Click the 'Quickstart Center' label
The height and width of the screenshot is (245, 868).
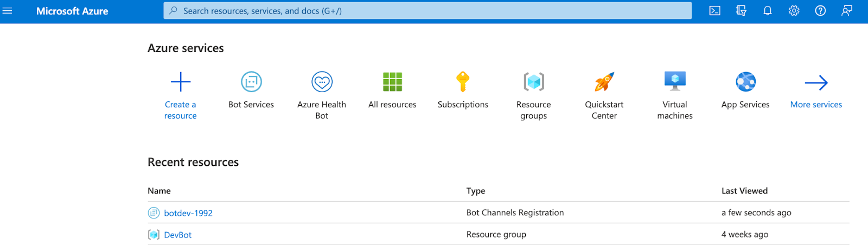tap(604, 110)
